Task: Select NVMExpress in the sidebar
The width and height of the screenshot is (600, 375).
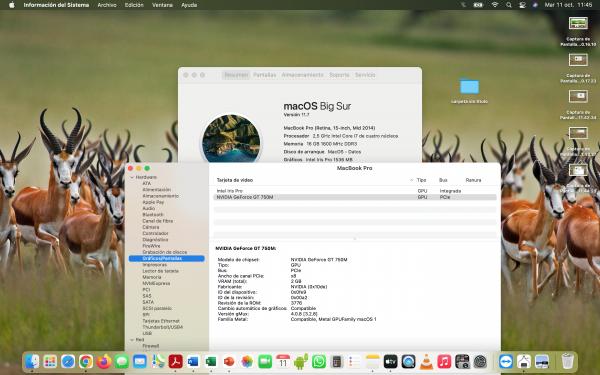Action: tap(156, 284)
